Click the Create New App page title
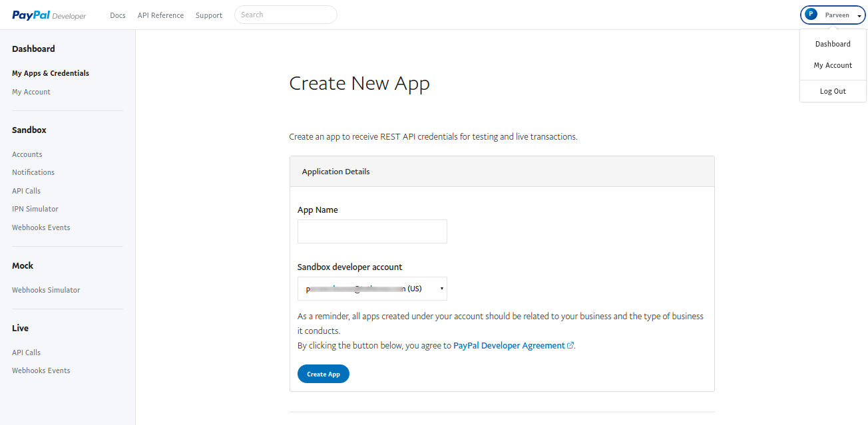Screen dimensions: 868x425 tap(359, 83)
